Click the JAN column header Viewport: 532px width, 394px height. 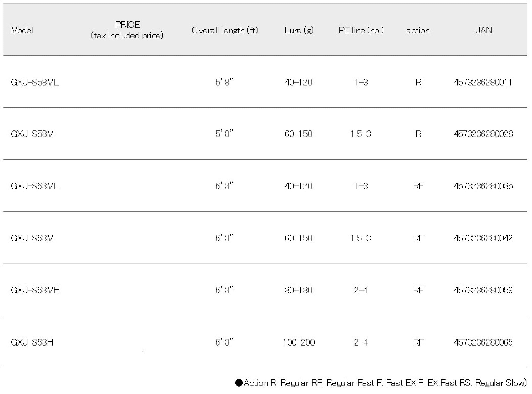point(484,30)
